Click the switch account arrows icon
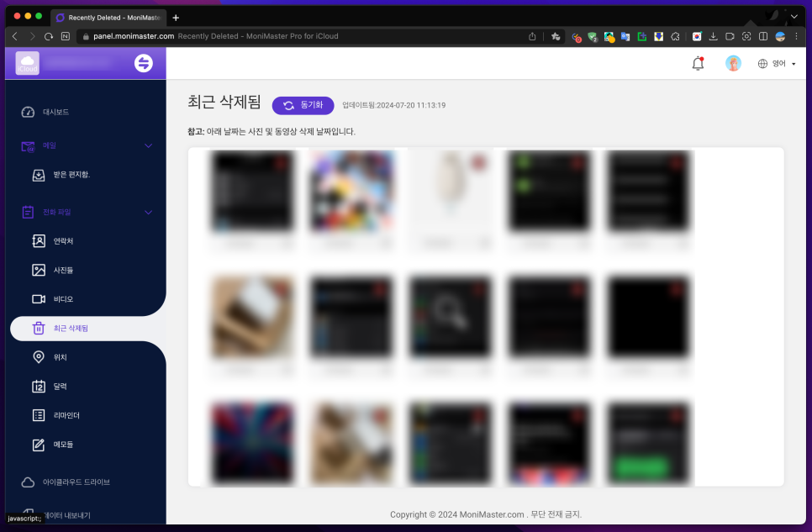 [144, 63]
